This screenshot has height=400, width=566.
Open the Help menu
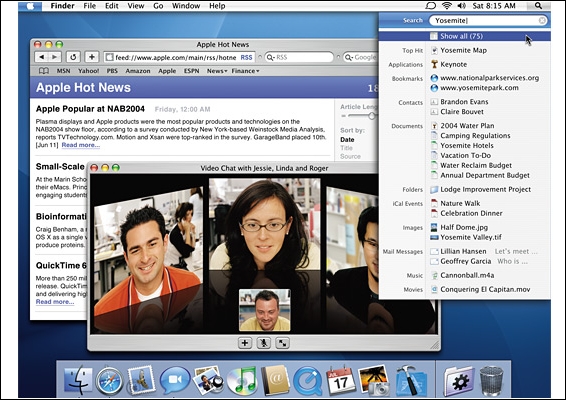pyautogui.click(x=217, y=6)
